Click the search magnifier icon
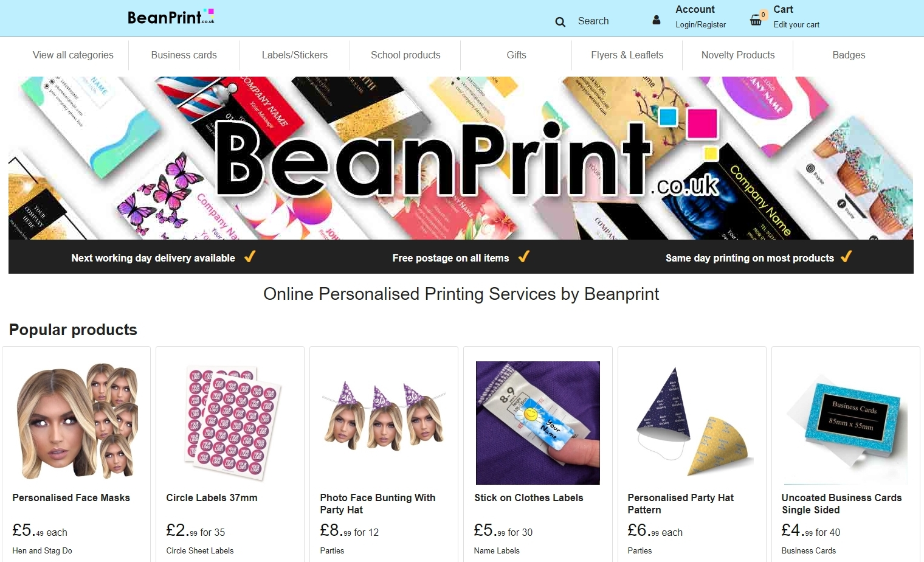The height and width of the screenshot is (562, 924). 560,22
